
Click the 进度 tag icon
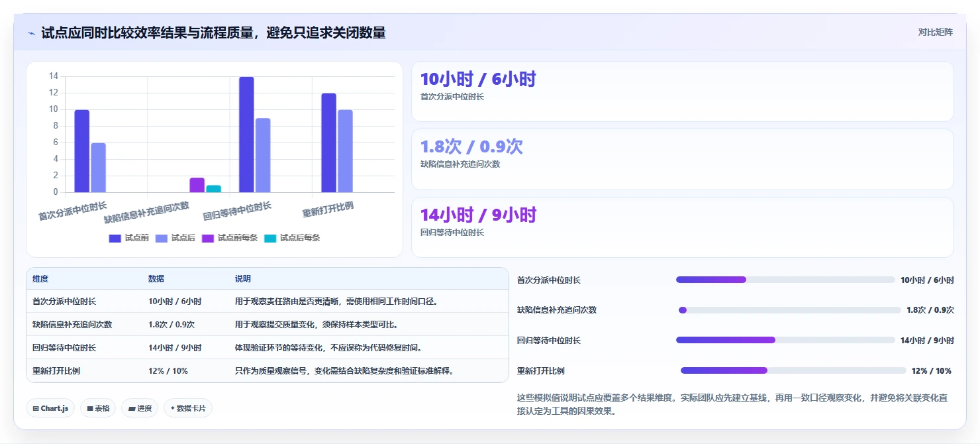132,408
